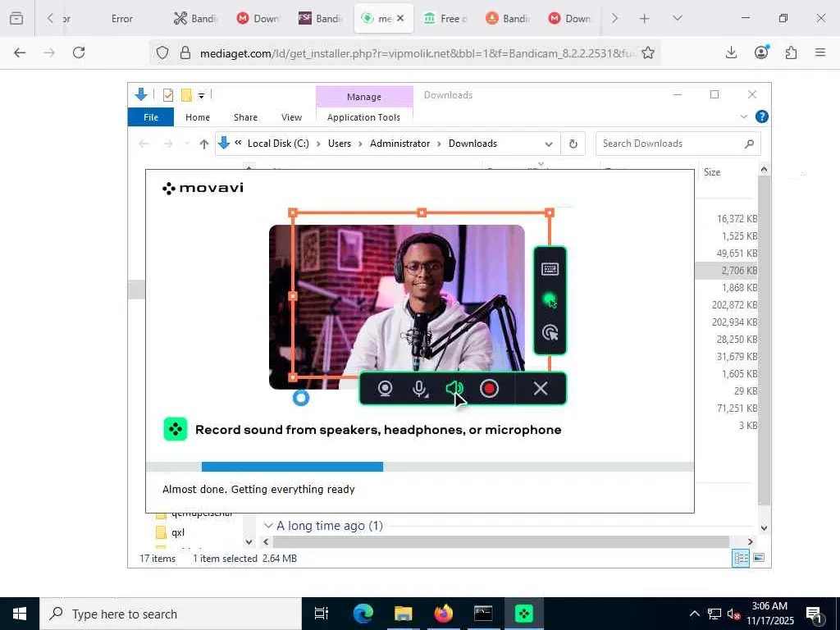840x630 pixels.
Task: Click the shield tracking protection icon
Action: 162,52
